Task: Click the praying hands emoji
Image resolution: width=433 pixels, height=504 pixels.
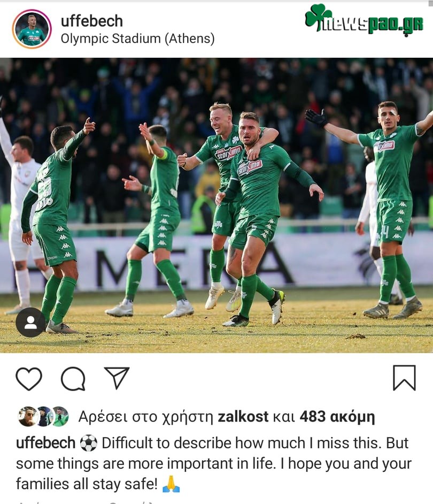Action: pos(171,484)
